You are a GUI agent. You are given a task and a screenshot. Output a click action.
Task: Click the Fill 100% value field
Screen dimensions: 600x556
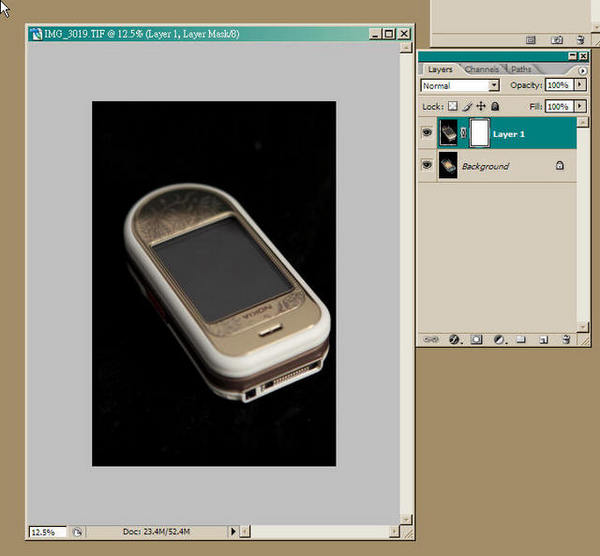pyautogui.click(x=559, y=106)
